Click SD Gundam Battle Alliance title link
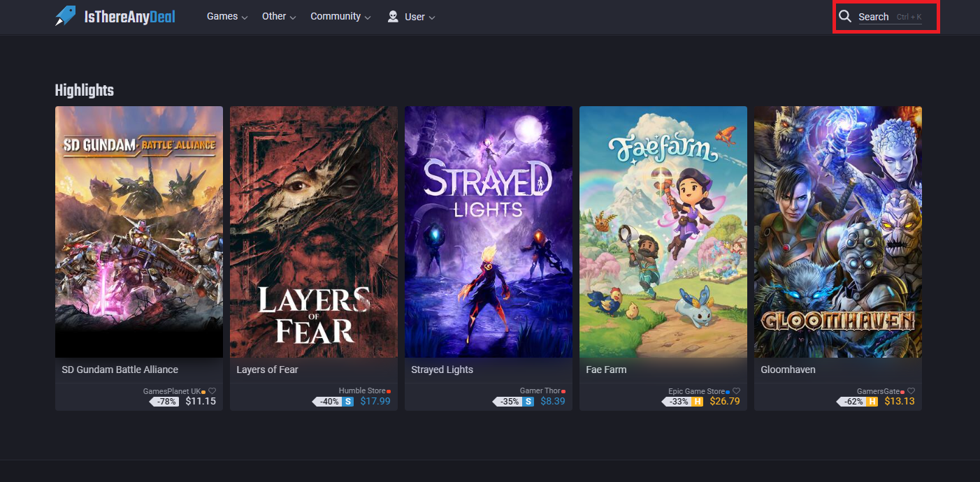This screenshot has height=482, width=980. (120, 370)
